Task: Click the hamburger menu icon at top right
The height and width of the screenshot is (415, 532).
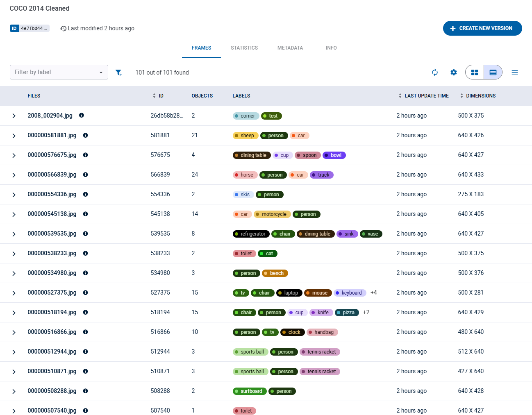Action: 515,72
